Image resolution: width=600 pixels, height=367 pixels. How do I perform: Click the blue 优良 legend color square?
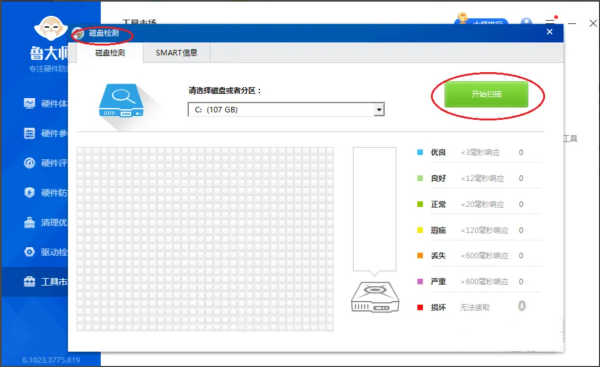coord(420,152)
